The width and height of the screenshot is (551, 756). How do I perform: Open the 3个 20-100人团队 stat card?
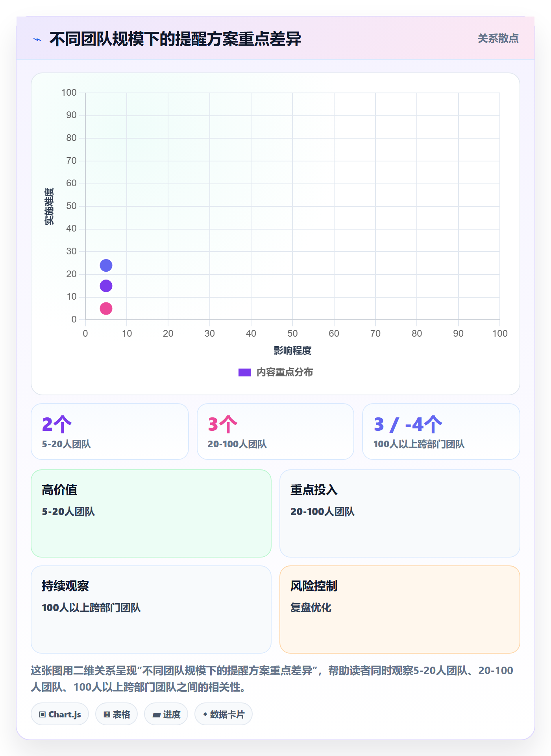275,432
